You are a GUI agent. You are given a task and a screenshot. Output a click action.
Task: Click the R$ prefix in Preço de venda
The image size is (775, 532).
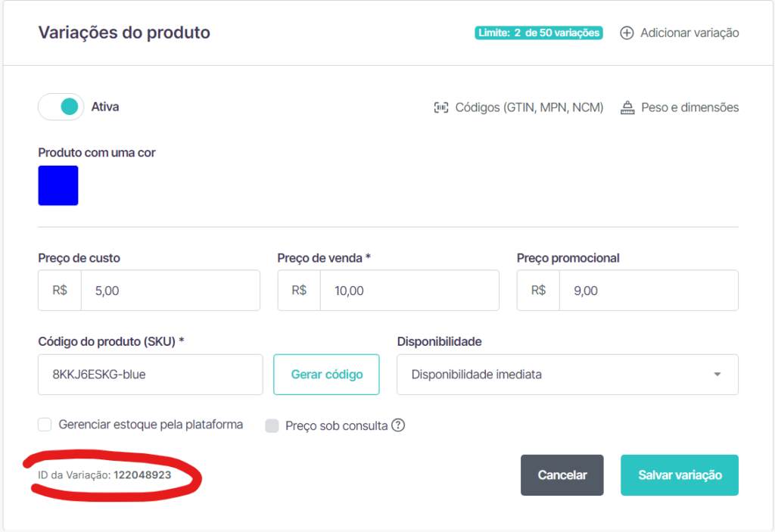point(299,291)
